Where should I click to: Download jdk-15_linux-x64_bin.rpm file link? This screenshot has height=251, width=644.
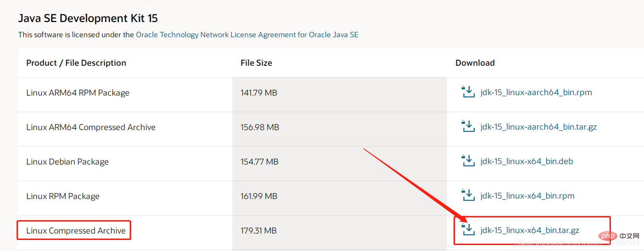click(x=527, y=196)
